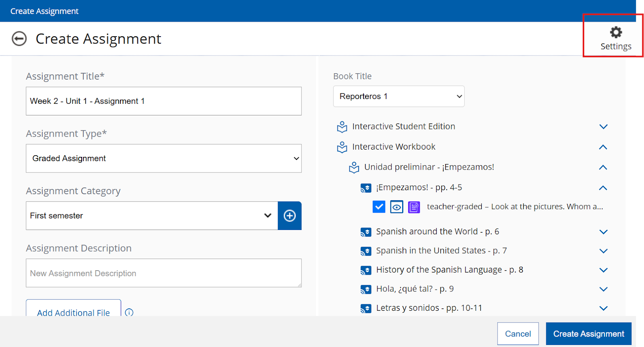Click the Interactive Student Edition book icon

click(x=342, y=127)
